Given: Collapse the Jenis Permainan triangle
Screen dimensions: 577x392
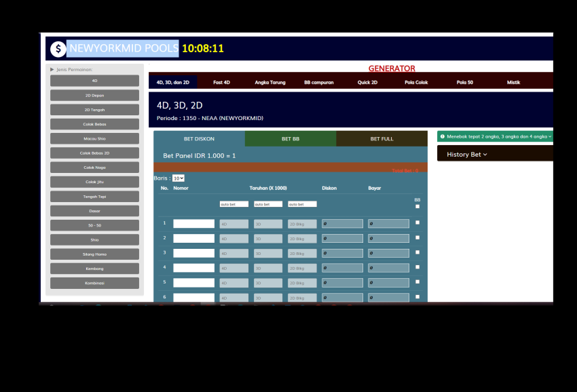Looking at the screenshot, I should coord(52,69).
